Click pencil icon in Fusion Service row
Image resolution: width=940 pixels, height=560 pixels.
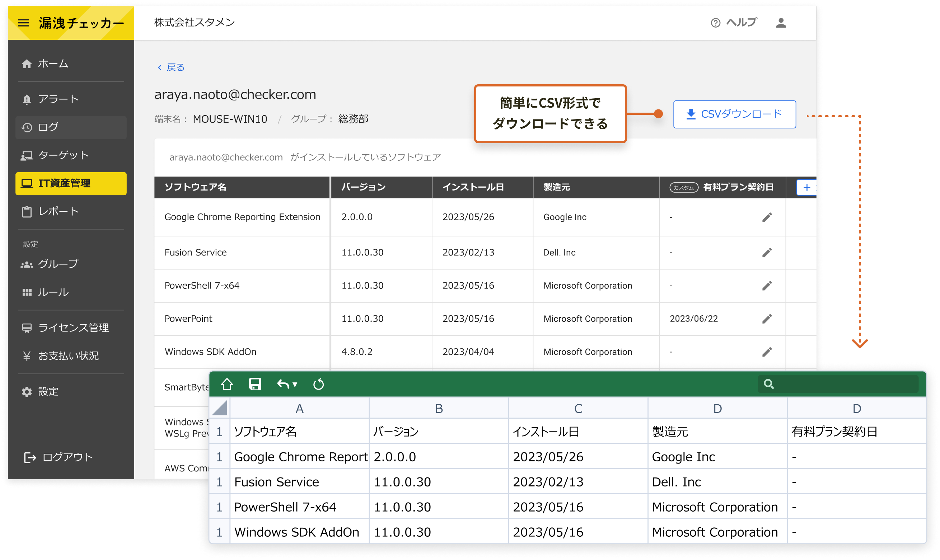coord(767,253)
